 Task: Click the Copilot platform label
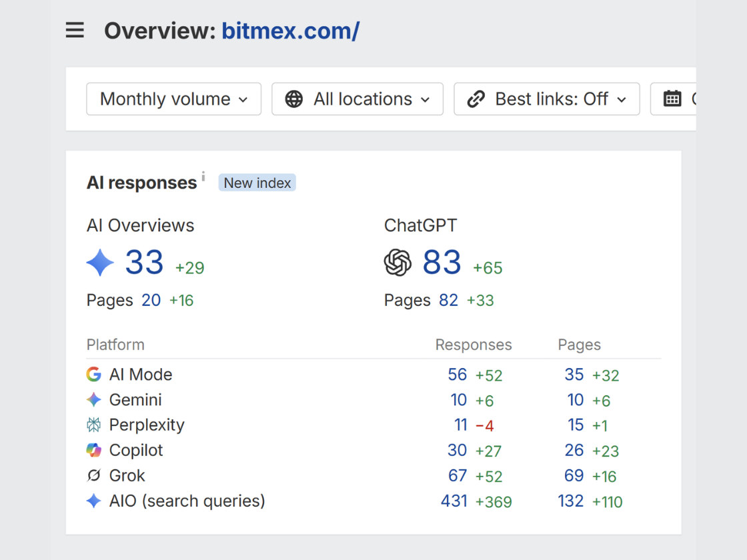coord(136,450)
